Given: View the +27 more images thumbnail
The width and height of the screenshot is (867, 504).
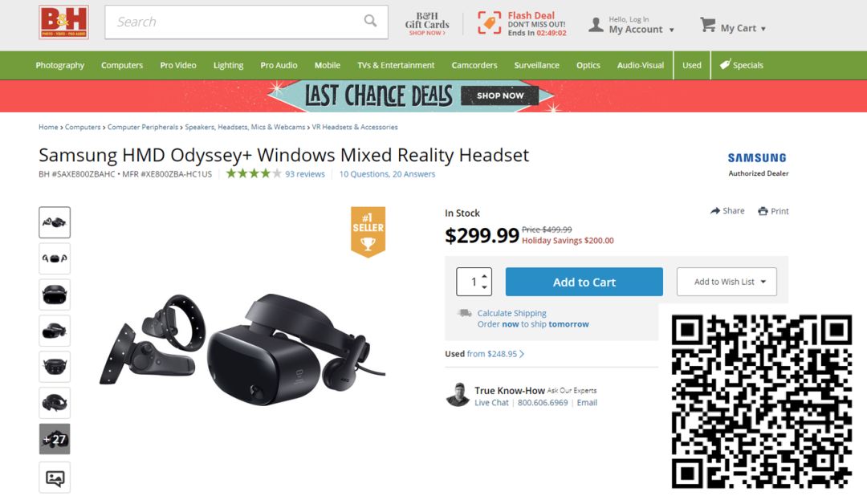Looking at the screenshot, I should pyautogui.click(x=55, y=439).
